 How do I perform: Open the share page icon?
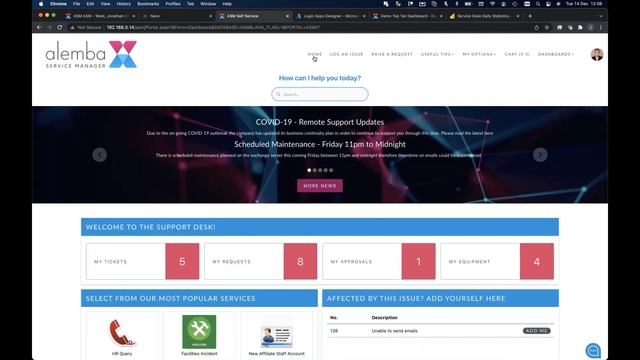tap(536, 27)
